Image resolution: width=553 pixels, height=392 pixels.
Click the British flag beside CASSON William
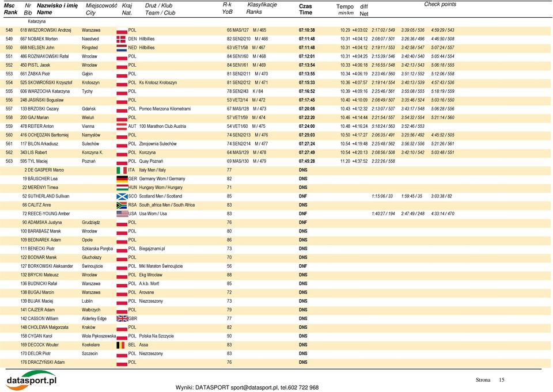(x=122, y=319)
